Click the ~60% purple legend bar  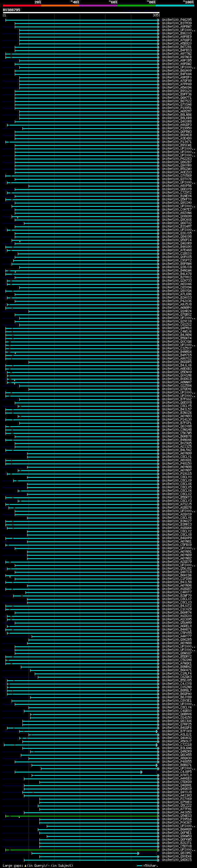99,6
